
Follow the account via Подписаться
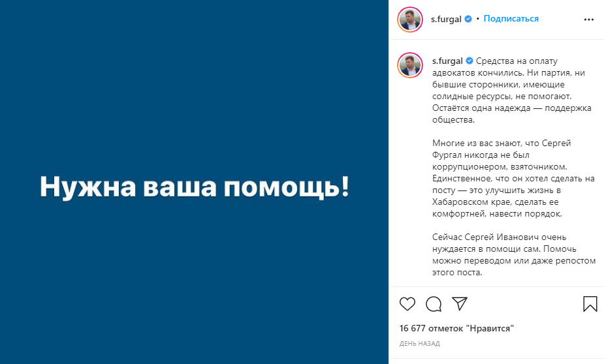tap(511, 19)
